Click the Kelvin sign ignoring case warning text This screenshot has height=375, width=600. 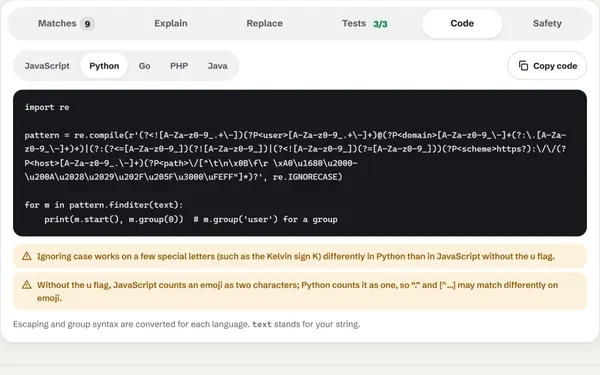tap(295, 256)
